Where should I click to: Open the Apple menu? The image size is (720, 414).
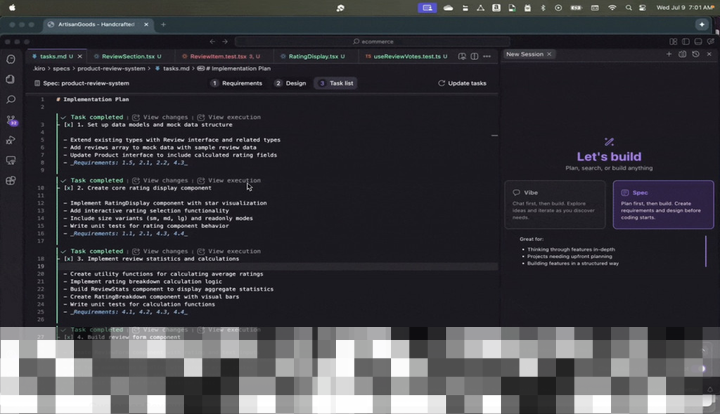[x=12, y=8]
